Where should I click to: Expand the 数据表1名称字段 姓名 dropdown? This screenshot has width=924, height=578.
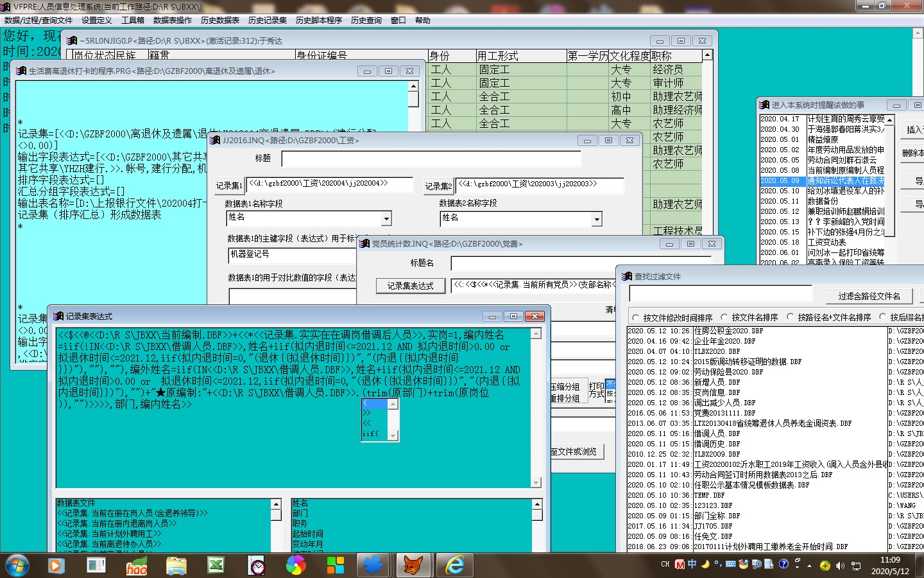[386, 219]
